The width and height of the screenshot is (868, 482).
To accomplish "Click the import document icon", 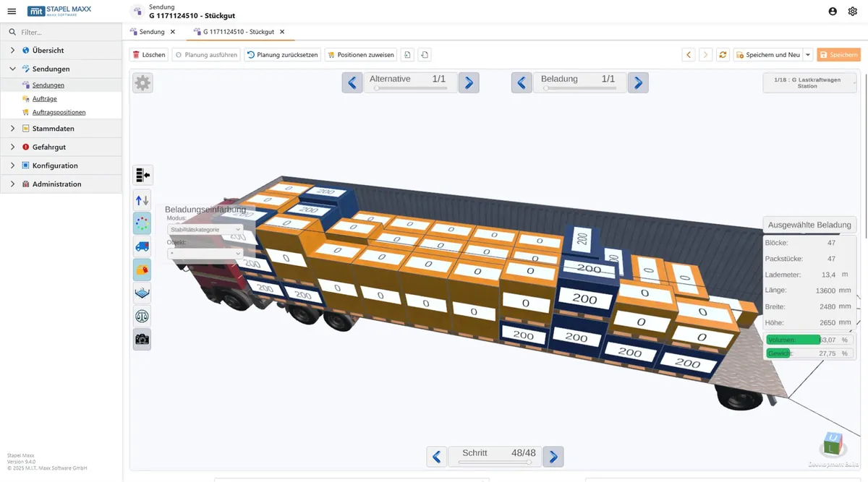I will [408, 55].
